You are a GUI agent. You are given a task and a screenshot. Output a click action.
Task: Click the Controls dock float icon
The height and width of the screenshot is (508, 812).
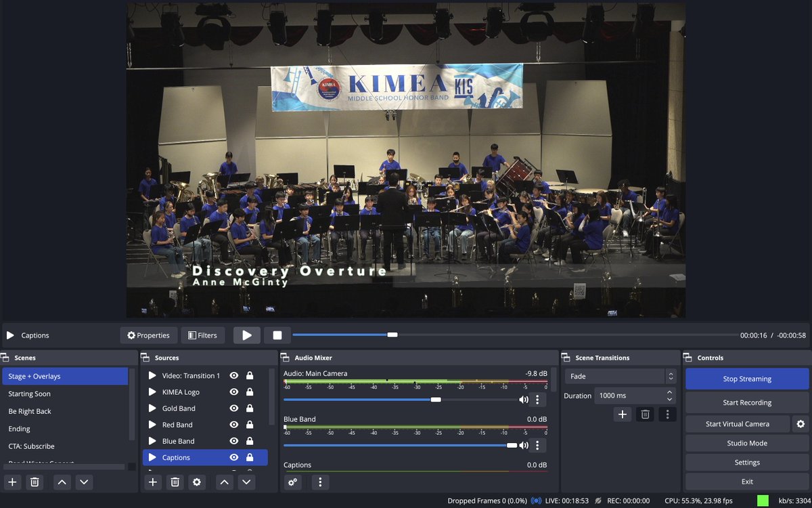pos(687,358)
